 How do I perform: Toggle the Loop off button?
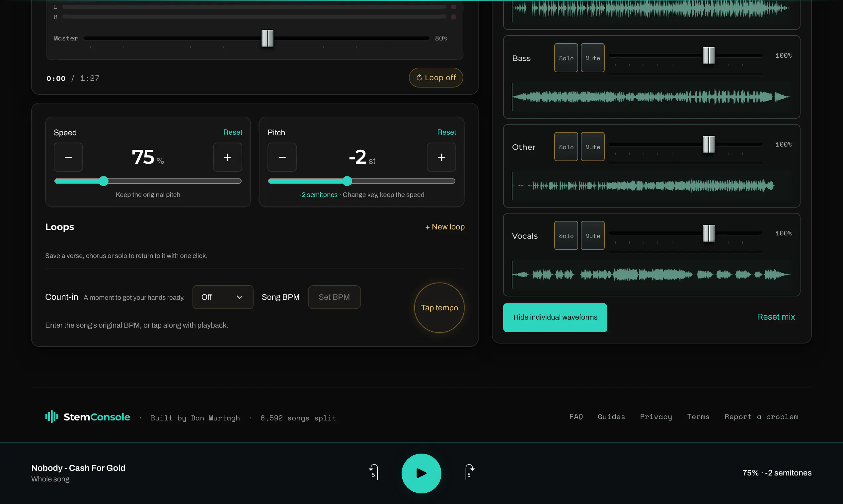[436, 78]
